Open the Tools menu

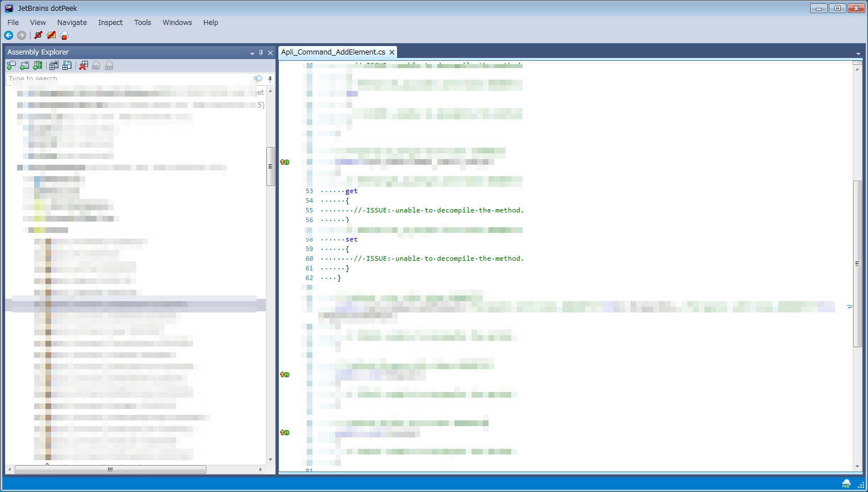coord(143,22)
